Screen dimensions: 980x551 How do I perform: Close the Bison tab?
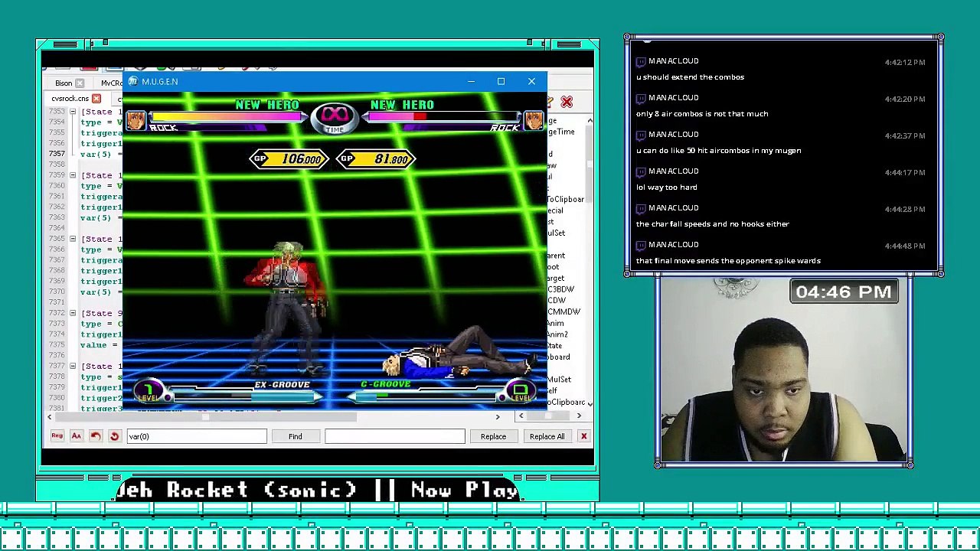(80, 83)
